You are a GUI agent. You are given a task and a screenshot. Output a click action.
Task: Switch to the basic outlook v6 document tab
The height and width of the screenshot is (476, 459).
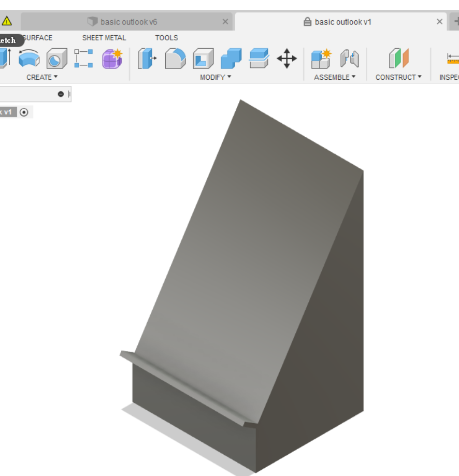(126, 22)
